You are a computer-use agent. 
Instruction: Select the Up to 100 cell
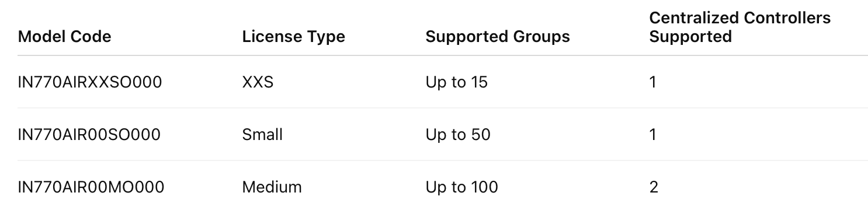click(462, 187)
